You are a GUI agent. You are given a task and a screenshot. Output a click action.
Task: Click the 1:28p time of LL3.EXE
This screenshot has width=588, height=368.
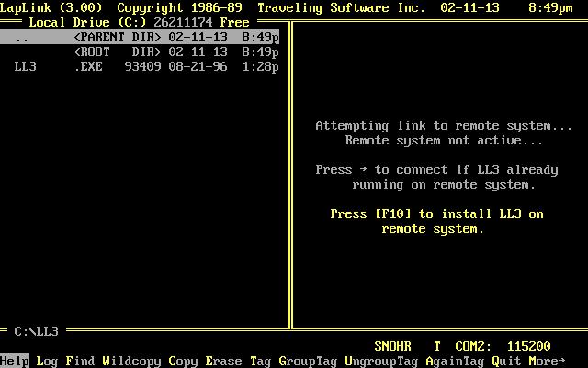tap(260, 66)
